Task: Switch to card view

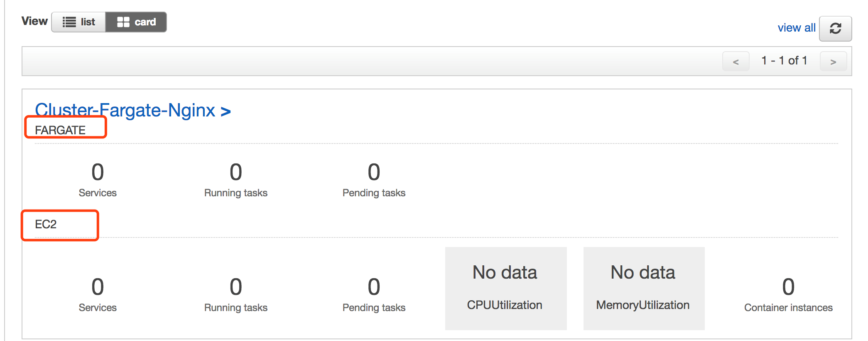Action: tap(136, 22)
